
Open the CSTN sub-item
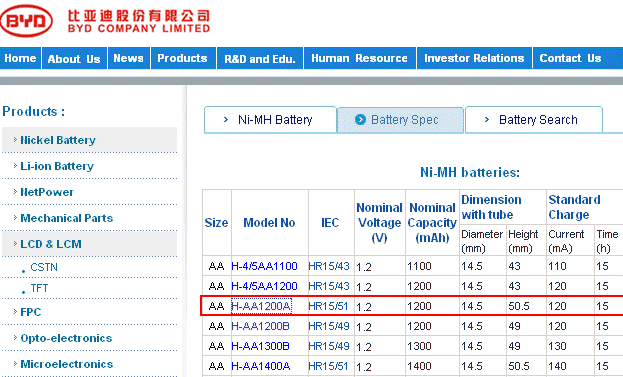pos(44,267)
